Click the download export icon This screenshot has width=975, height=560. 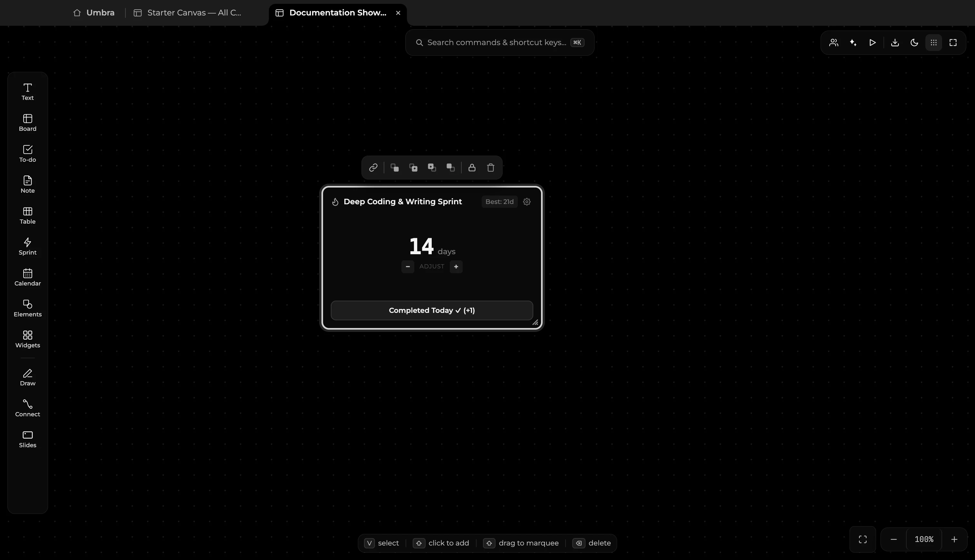coord(895,43)
